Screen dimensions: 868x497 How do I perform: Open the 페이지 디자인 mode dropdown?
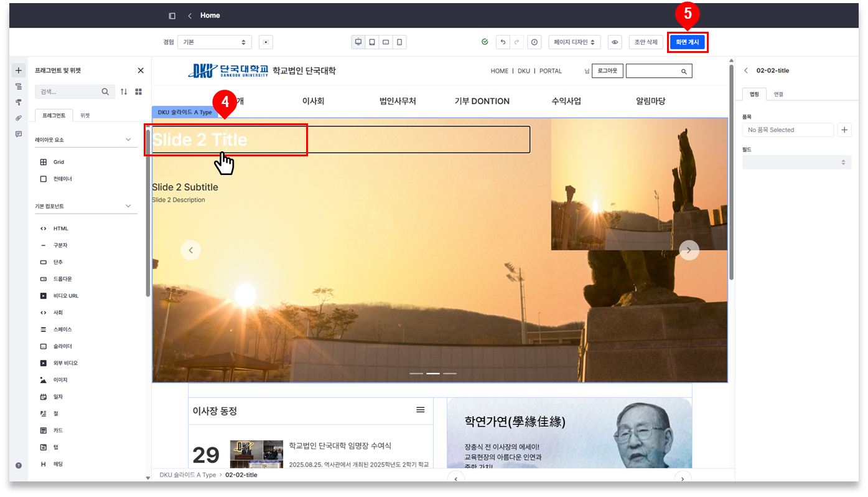pyautogui.click(x=574, y=42)
